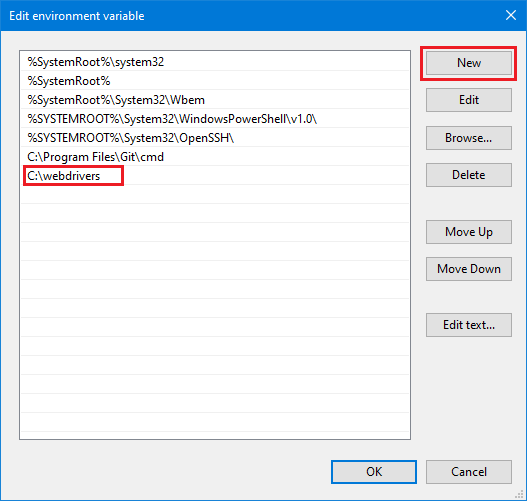Close the Edit environment variable window
Image resolution: width=527 pixels, height=501 pixels.
pos(511,15)
